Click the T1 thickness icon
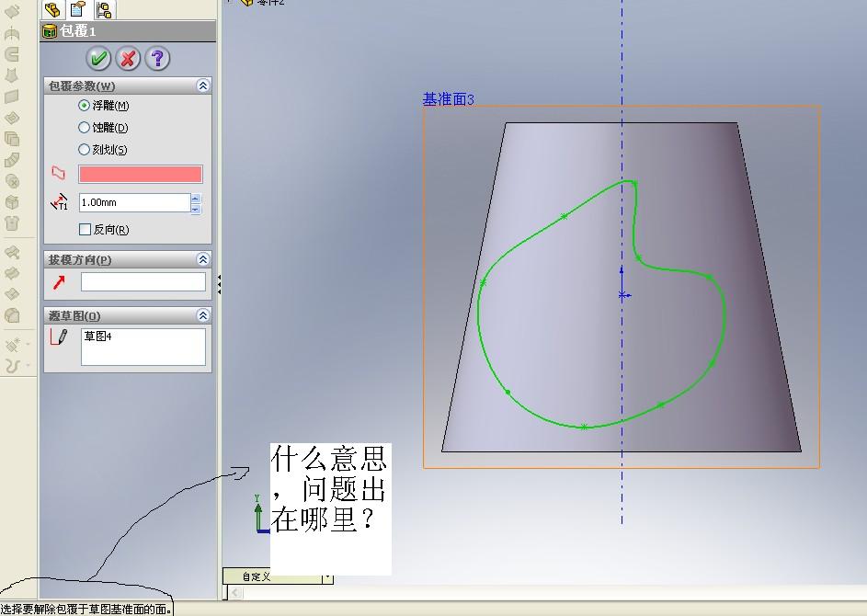 59,202
